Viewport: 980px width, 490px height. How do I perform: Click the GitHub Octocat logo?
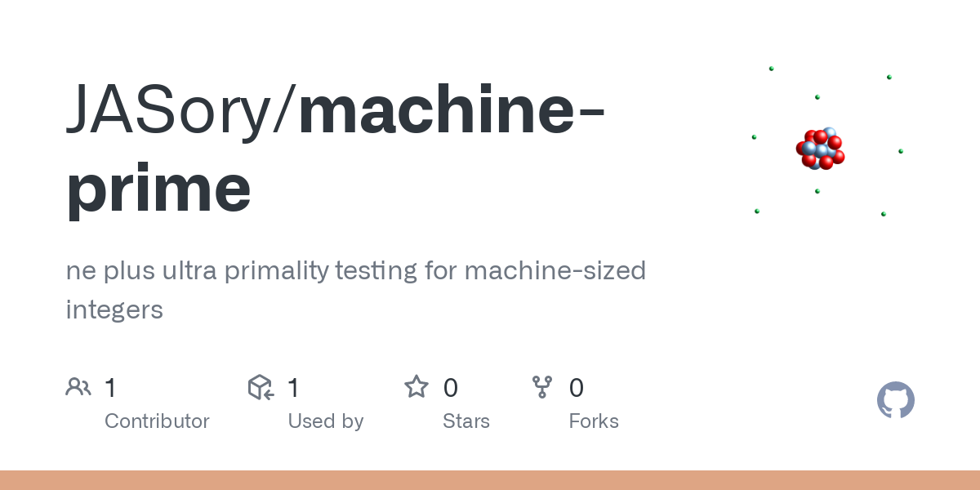896,400
